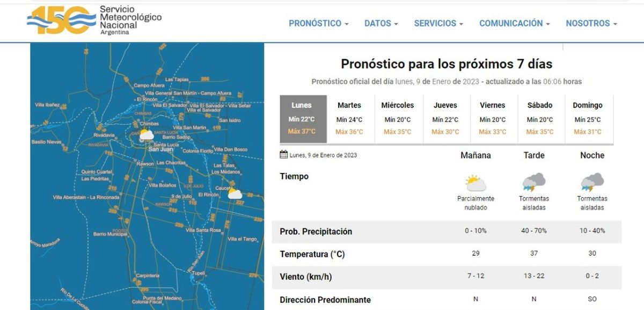Open the SERVICIOS dropdown
Viewport: 644px width, 310px height.
point(438,24)
